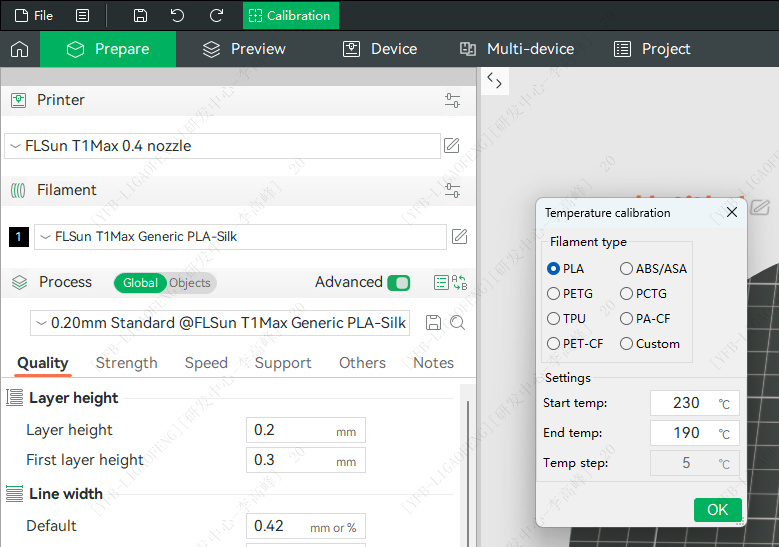Expand the FLSun T1Max 0.4 nozzle printer dropdown
Screen dimensions: 779x547
point(222,146)
